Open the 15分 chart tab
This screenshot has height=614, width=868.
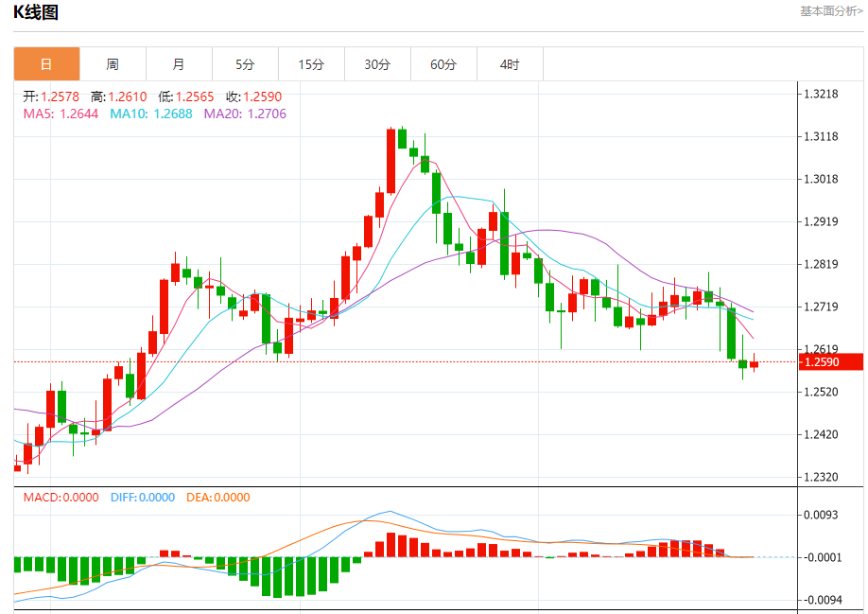pyautogui.click(x=311, y=64)
